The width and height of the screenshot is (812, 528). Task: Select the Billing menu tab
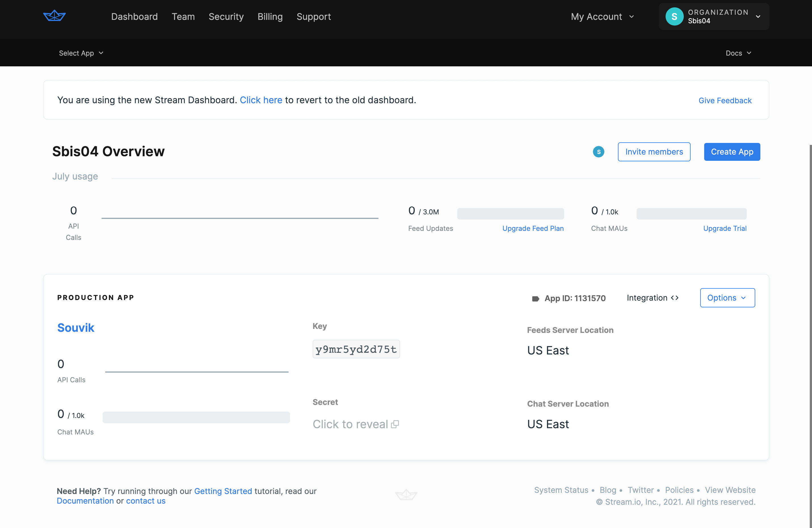pyautogui.click(x=270, y=16)
